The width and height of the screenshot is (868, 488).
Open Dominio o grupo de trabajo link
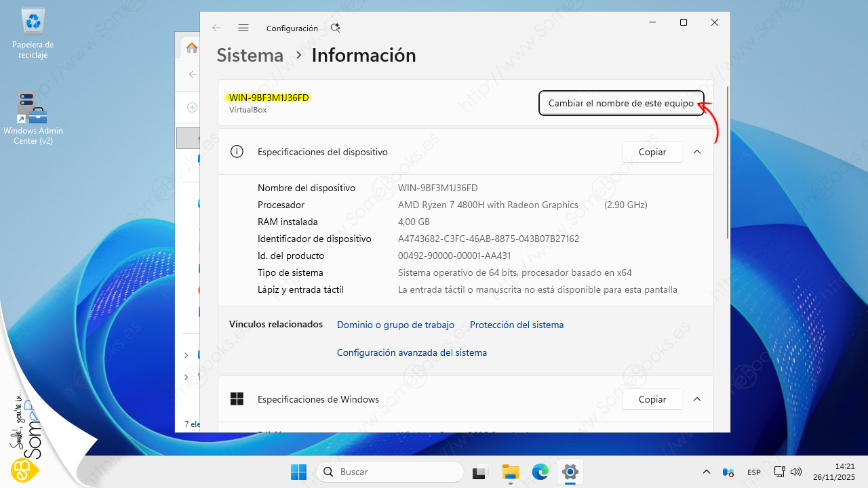click(395, 325)
